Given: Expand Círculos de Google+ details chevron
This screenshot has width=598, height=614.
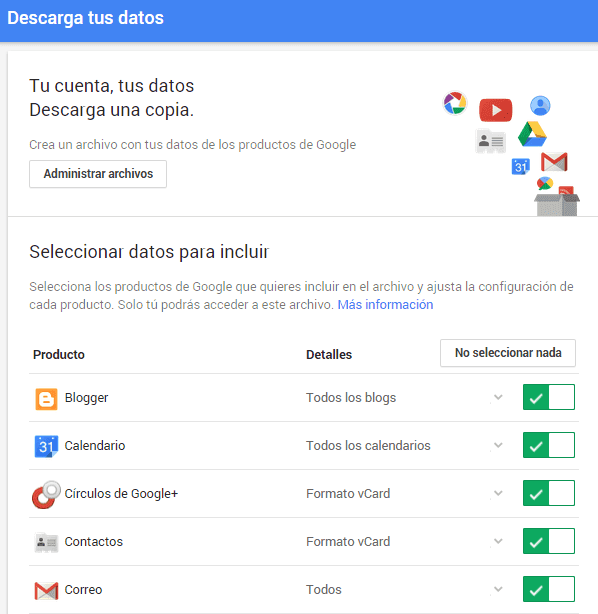Looking at the screenshot, I should 498,493.
